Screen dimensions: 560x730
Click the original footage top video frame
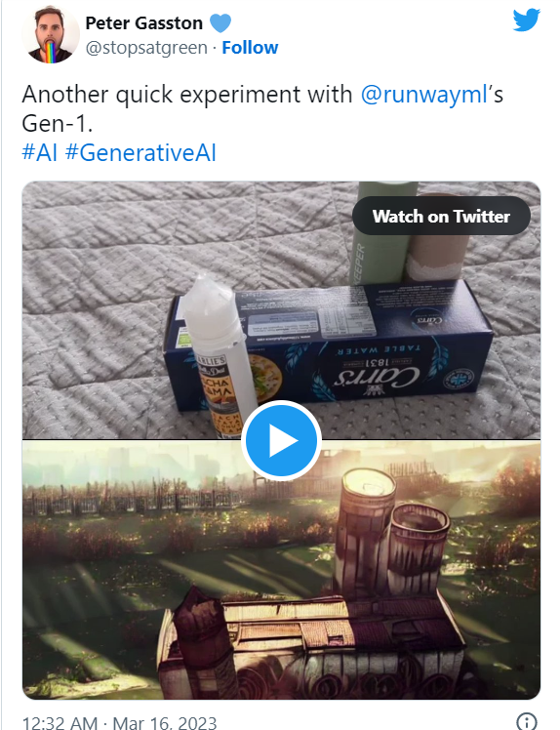[x=281, y=310]
